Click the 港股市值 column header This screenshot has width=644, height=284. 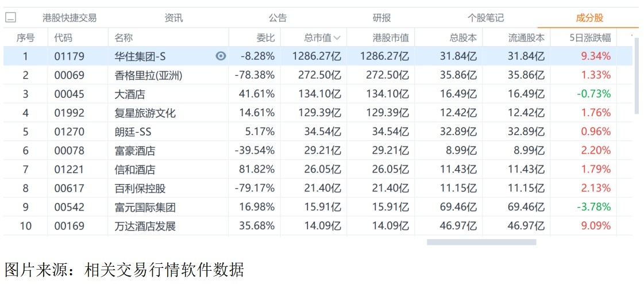coord(391,39)
